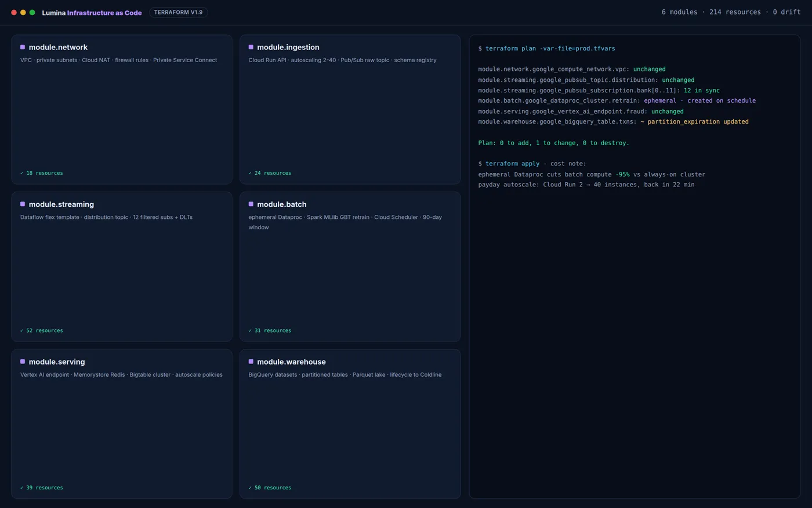The image size is (812, 508).
Task: Click the purple square icon beside module.batch
Action: 251,204
